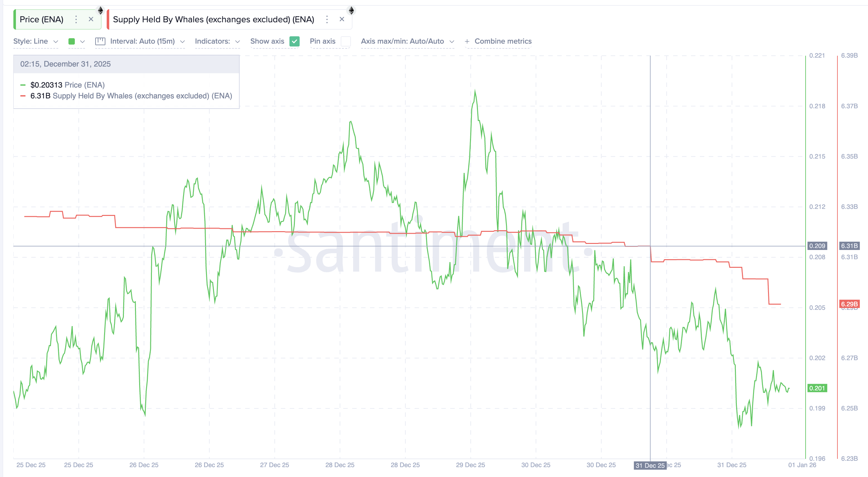Screen dimensions: 868x477
Task: Open Price (ENA) options menu
Action: (x=76, y=19)
